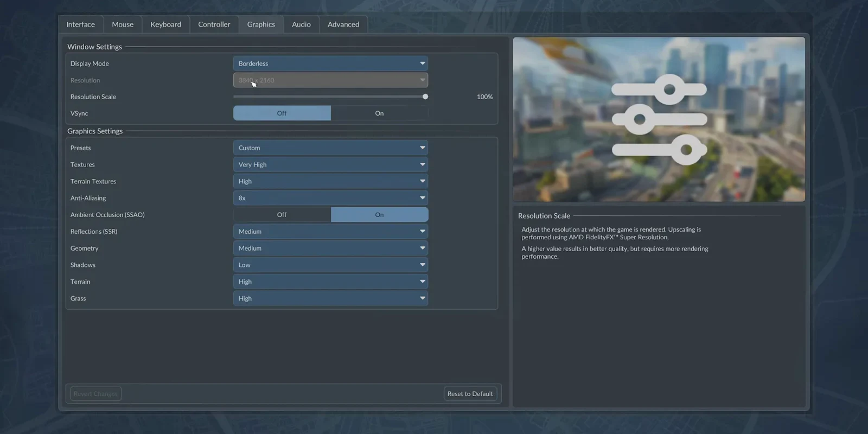Screen dimensions: 868x434
Task: Open the Terrain Textures dropdown
Action: [x=330, y=181]
